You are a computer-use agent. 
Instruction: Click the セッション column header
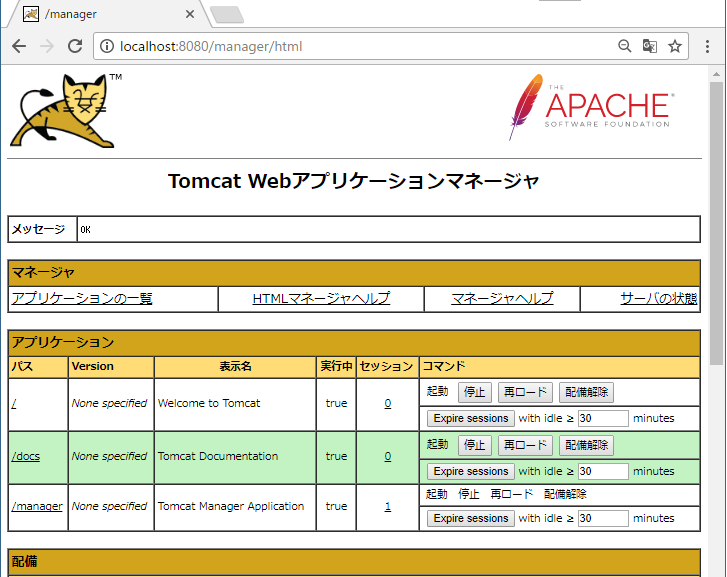[387, 366]
